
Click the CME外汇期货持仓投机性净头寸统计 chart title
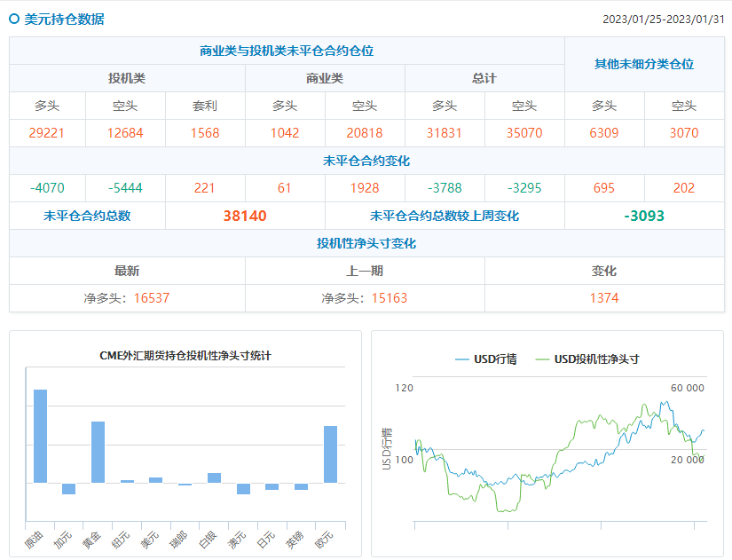coord(185,356)
